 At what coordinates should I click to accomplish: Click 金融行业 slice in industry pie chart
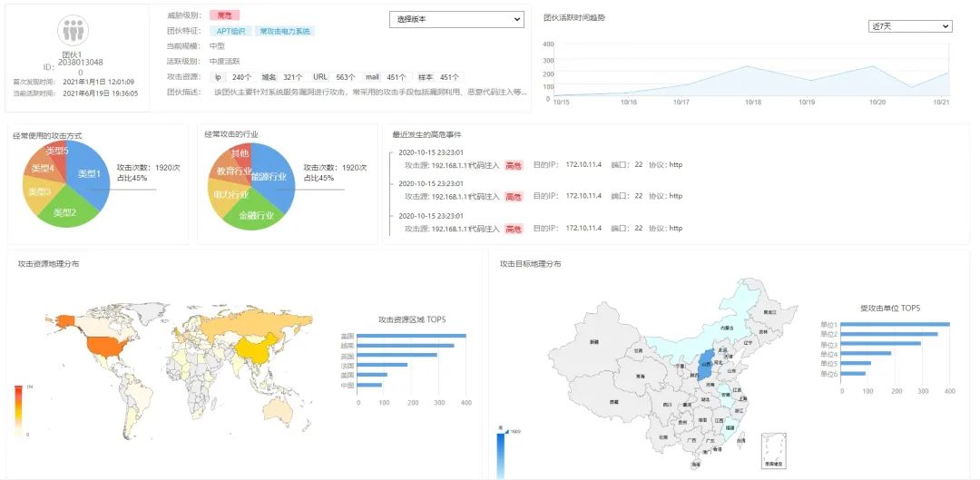256,216
